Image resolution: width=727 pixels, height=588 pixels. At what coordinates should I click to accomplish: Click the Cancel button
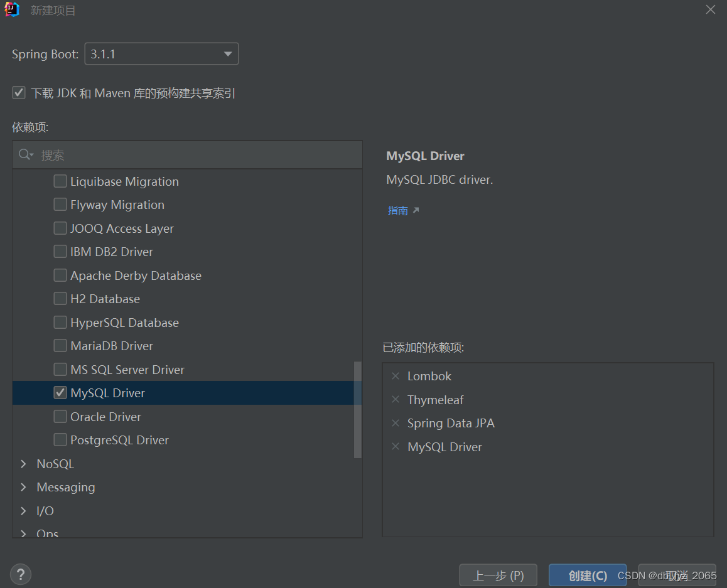[x=677, y=575]
